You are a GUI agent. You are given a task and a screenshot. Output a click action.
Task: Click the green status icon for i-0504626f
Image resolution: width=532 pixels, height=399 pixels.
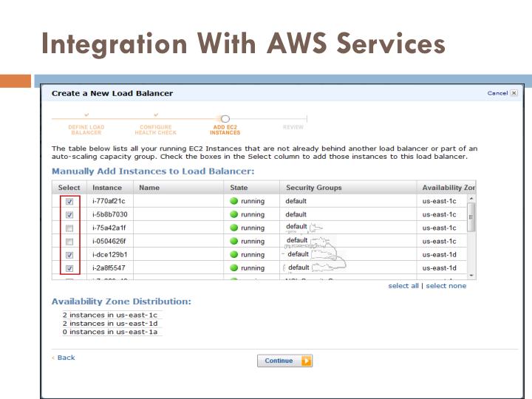click(233, 241)
